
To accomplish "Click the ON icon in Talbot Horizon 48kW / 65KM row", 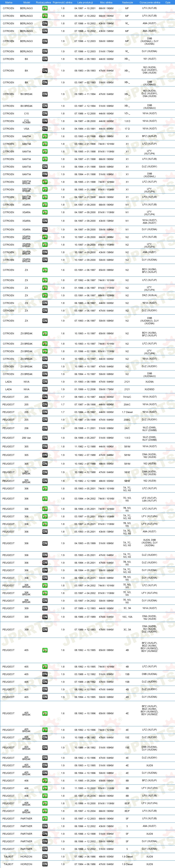I will [45, 857].
